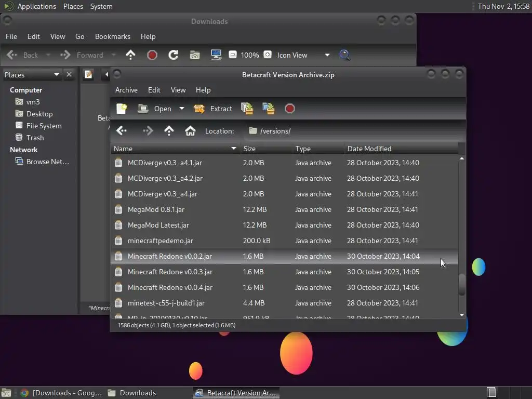Select MegaMod 0.8.1.jar
Image resolution: width=532 pixels, height=399 pixels.
(x=284, y=210)
